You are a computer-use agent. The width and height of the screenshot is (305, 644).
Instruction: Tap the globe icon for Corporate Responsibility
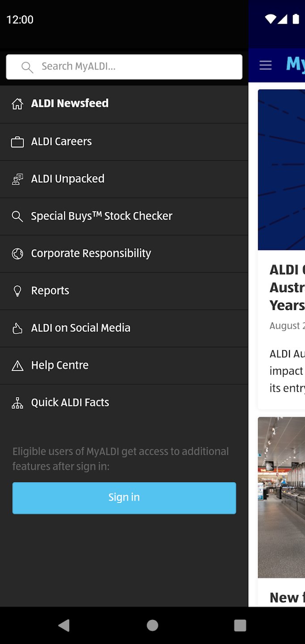(17, 254)
